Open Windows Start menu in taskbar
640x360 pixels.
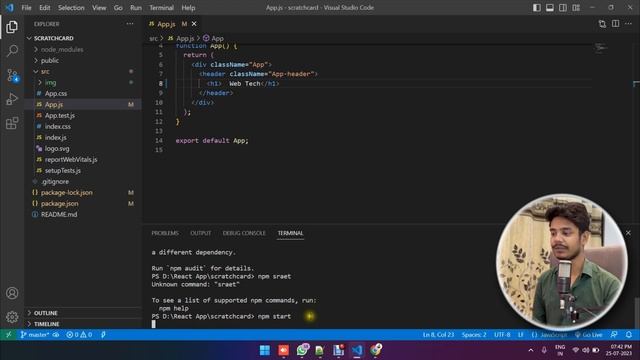264,350
